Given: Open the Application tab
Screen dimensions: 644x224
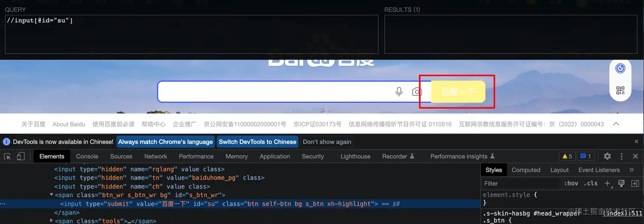Looking at the screenshot, I should pos(275,156).
